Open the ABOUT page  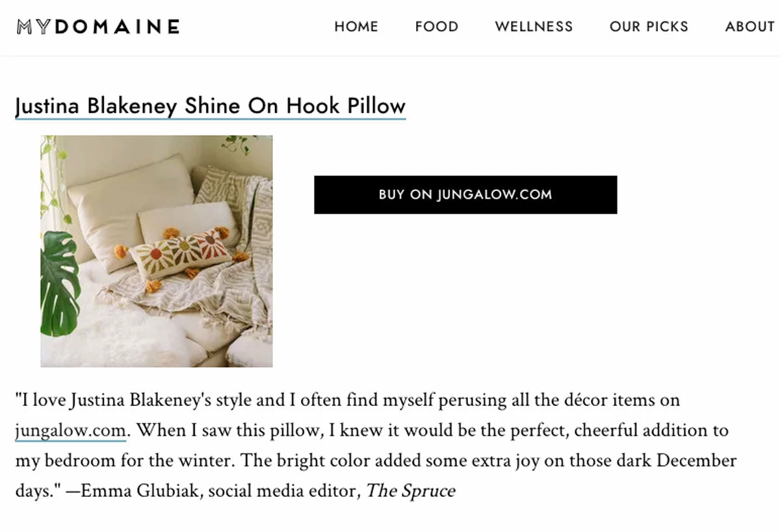(x=750, y=27)
